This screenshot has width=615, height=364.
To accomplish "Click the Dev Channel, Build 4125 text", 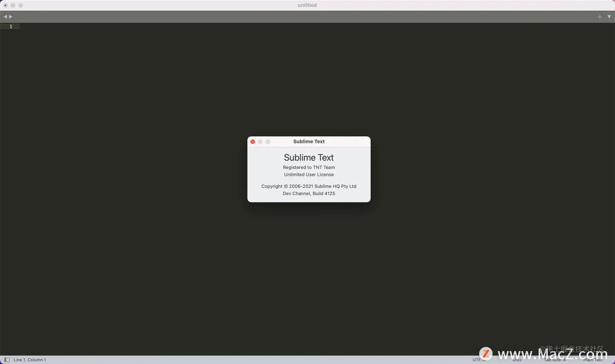I will 309,194.
